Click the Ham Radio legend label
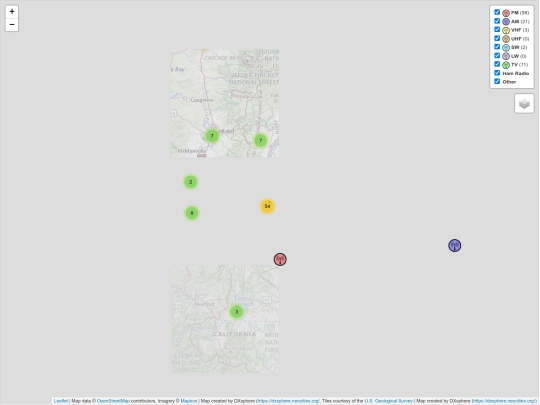The width and height of the screenshot is (540, 405). [516, 73]
